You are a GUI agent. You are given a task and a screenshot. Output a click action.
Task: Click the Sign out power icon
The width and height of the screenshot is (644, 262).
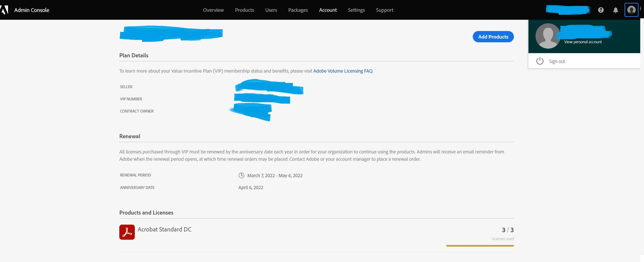(x=540, y=61)
